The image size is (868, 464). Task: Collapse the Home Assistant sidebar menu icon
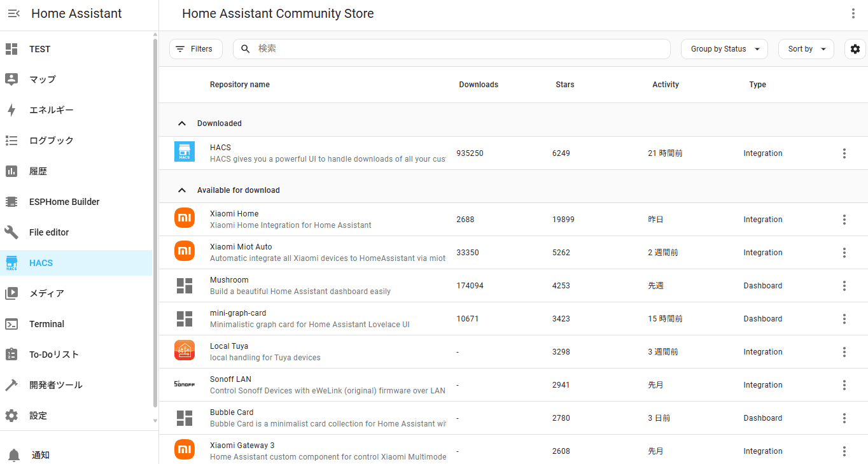tap(14, 13)
